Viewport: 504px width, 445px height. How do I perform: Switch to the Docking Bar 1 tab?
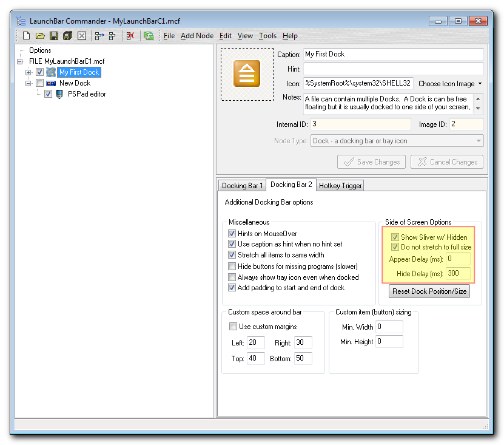pos(242,186)
